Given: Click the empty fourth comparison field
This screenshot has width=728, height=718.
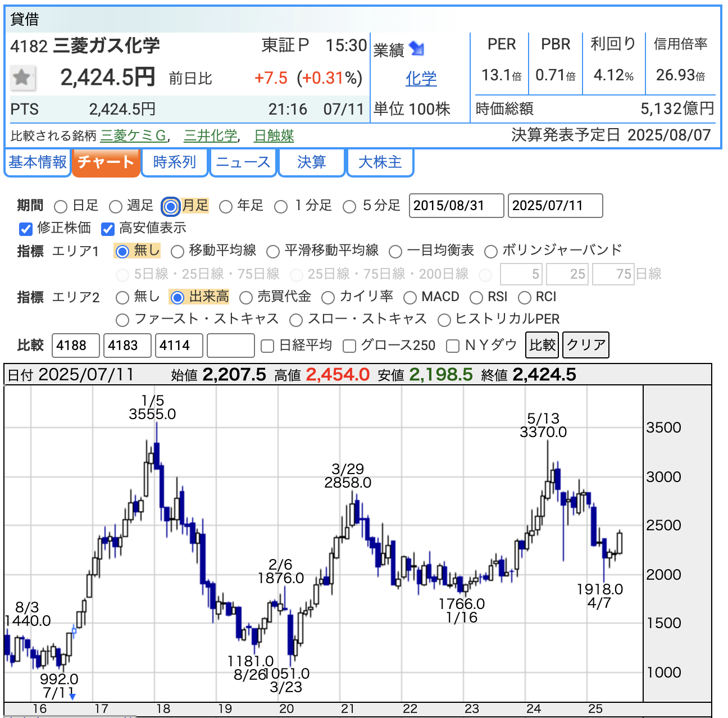Looking at the screenshot, I should pos(231,346).
